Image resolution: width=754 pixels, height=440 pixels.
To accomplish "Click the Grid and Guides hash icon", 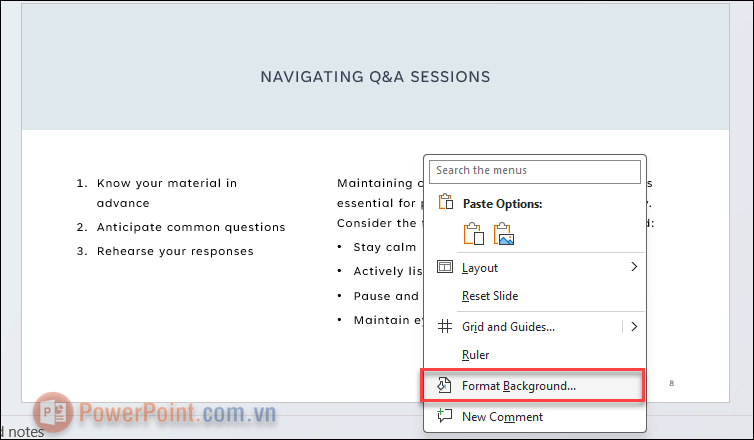I will click(445, 327).
